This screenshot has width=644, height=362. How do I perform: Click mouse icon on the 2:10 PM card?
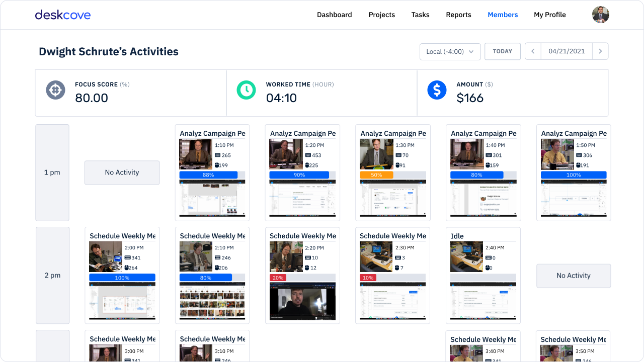[217, 267]
